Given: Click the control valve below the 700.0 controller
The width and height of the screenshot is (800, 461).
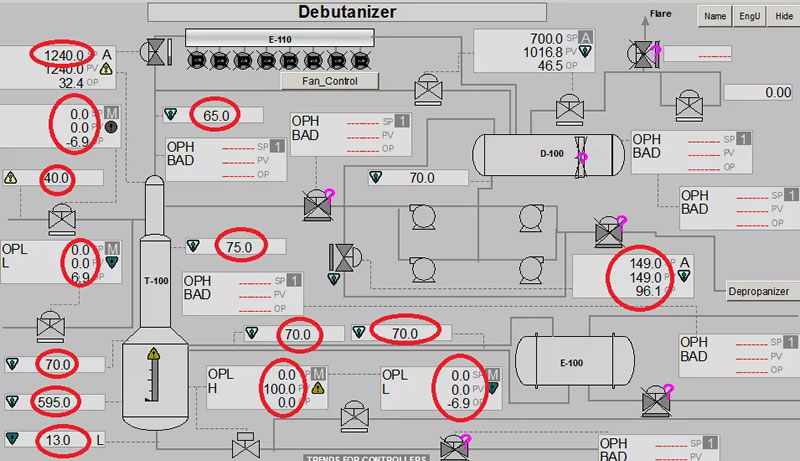Looking at the screenshot, I should pos(569,110).
